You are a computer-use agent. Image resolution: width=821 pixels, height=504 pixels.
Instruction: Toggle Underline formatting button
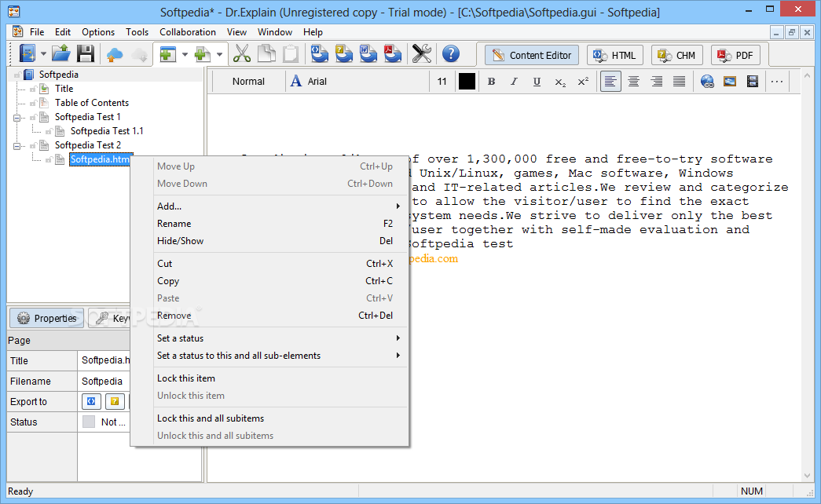[x=537, y=82]
